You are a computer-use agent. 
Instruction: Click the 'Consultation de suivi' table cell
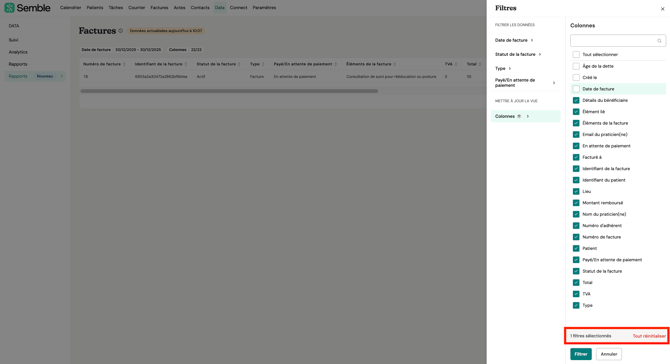pos(391,77)
